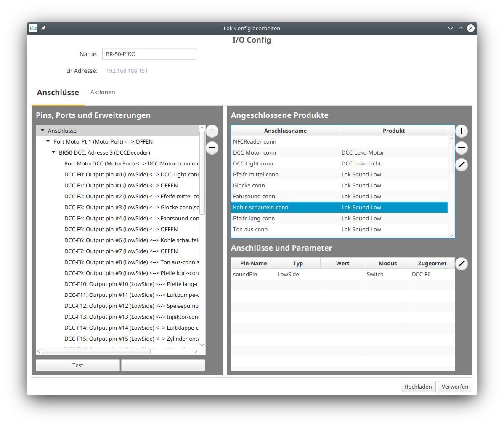Click the Verwerfen button
The width and height of the screenshot is (504, 427).
(x=455, y=387)
